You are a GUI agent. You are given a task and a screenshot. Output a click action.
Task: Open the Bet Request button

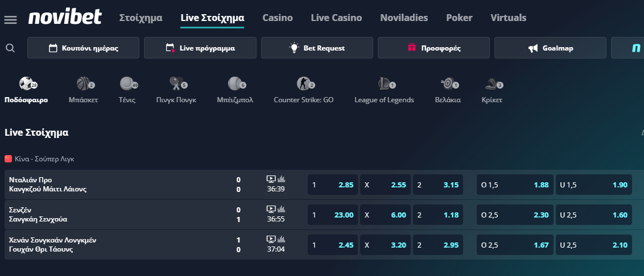[x=317, y=48]
